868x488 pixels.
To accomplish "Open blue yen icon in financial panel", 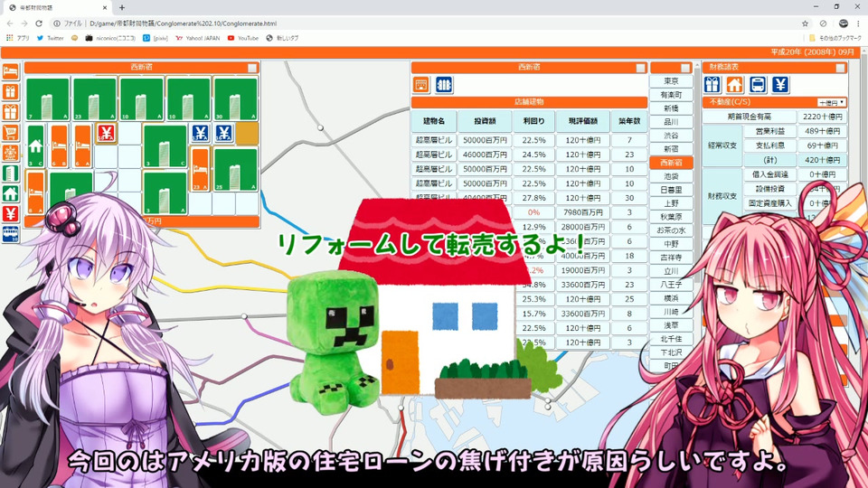I will [x=780, y=85].
